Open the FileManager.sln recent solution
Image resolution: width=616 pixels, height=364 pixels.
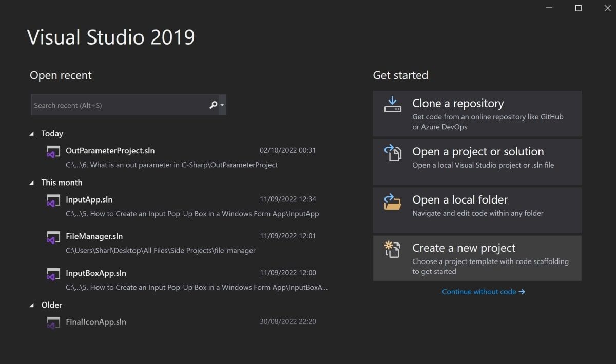click(94, 236)
